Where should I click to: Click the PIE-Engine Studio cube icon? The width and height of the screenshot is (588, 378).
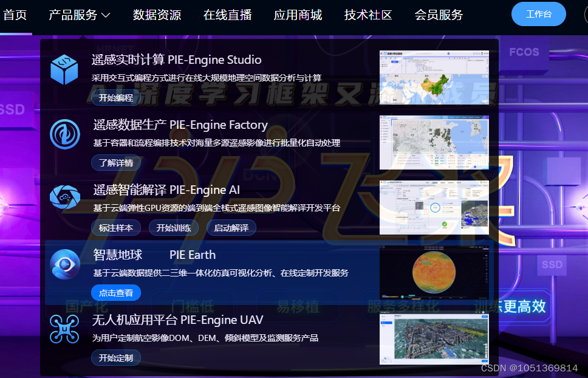pos(64,69)
